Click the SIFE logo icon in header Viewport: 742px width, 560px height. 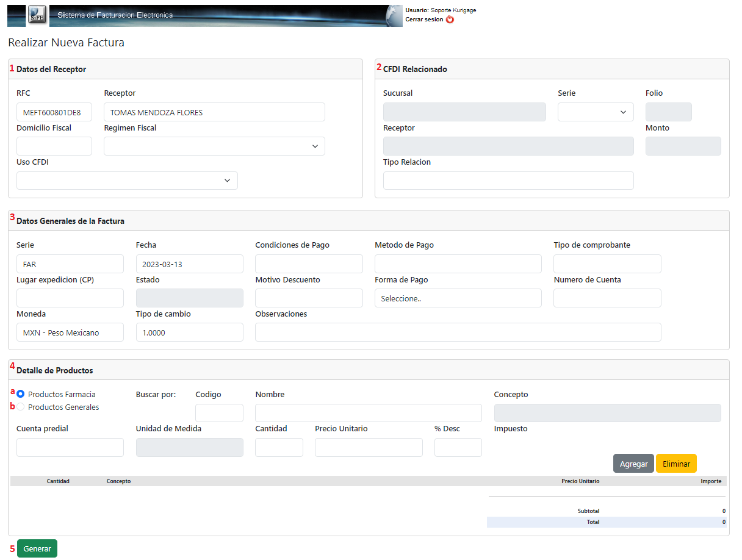(x=37, y=15)
